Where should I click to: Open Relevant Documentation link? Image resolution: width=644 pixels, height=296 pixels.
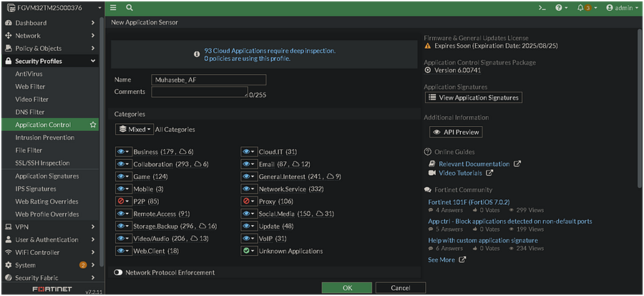474,163
